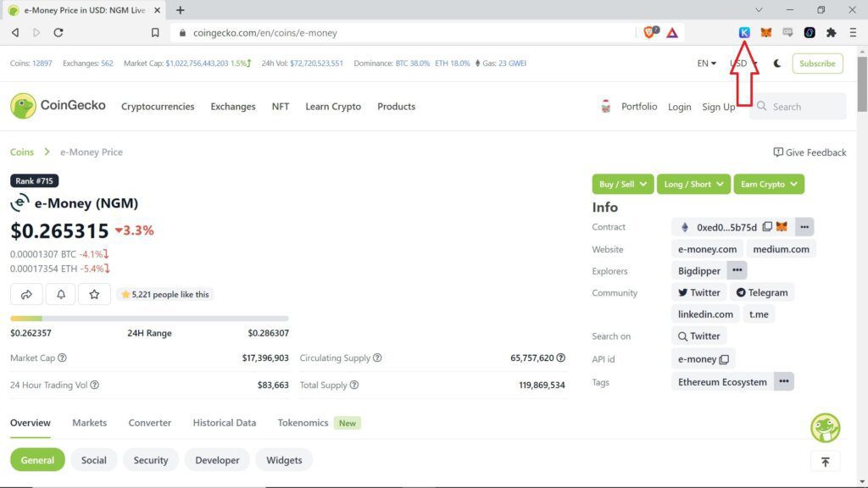This screenshot has width=868, height=488.
Task: Show more contracts with the ellipsis button
Action: click(804, 227)
